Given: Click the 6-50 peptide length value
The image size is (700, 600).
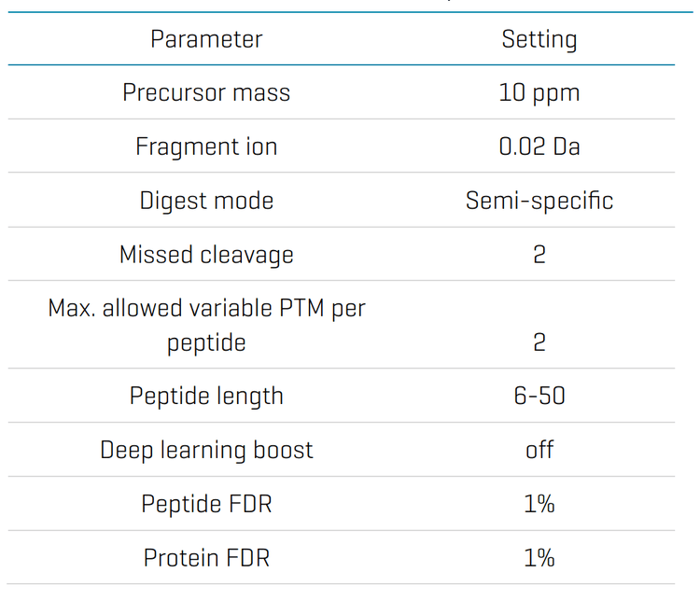Looking at the screenshot, I should (539, 396).
